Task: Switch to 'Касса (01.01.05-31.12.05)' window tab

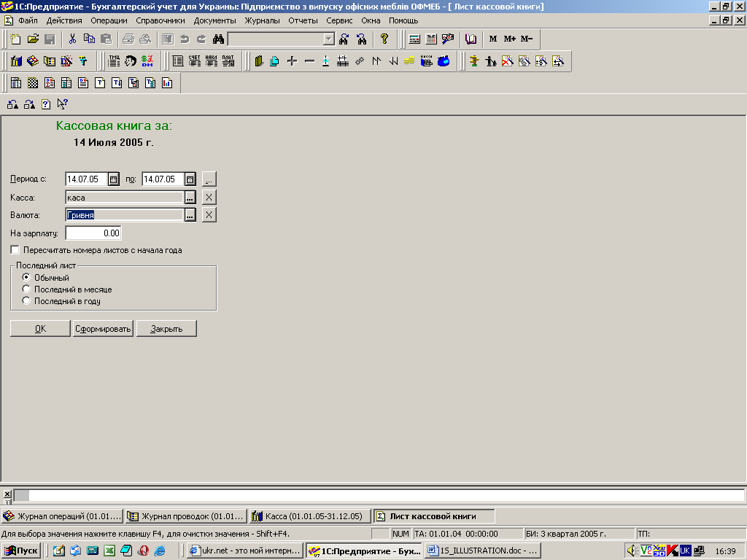Action: coord(310,516)
